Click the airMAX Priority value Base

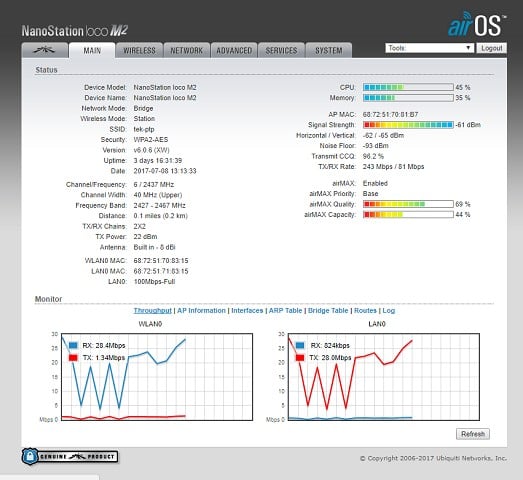[x=371, y=193]
